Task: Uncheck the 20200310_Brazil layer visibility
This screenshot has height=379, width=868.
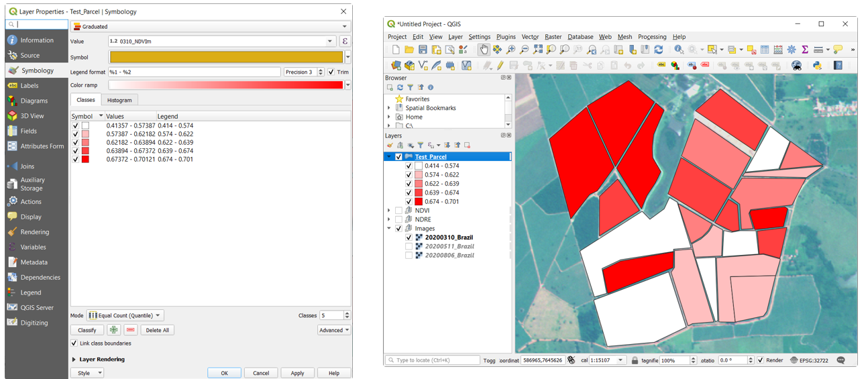Action: click(x=409, y=237)
